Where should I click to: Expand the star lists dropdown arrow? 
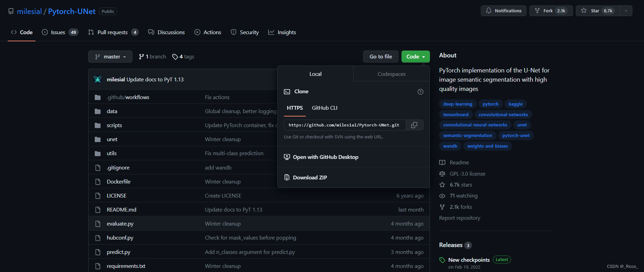pyautogui.click(x=626, y=11)
